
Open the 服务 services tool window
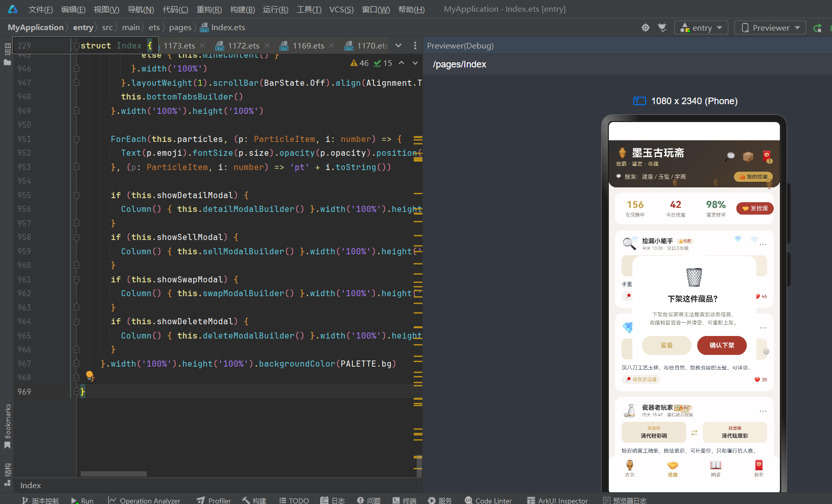point(440,500)
